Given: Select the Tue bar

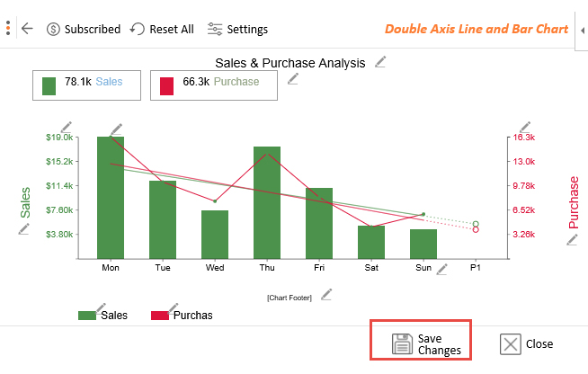Looking at the screenshot, I should pyautogui.click(x=163, y=220).
